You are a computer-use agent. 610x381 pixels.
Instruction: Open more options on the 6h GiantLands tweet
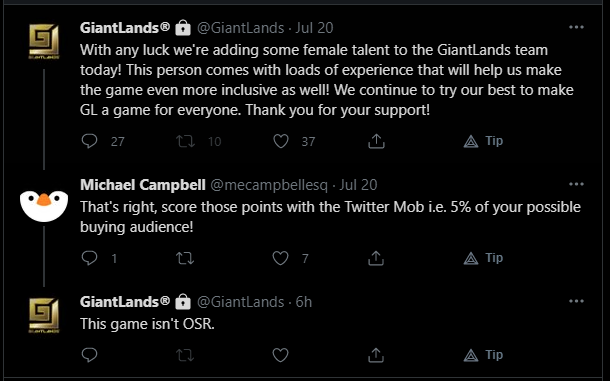tap(576, 301)
